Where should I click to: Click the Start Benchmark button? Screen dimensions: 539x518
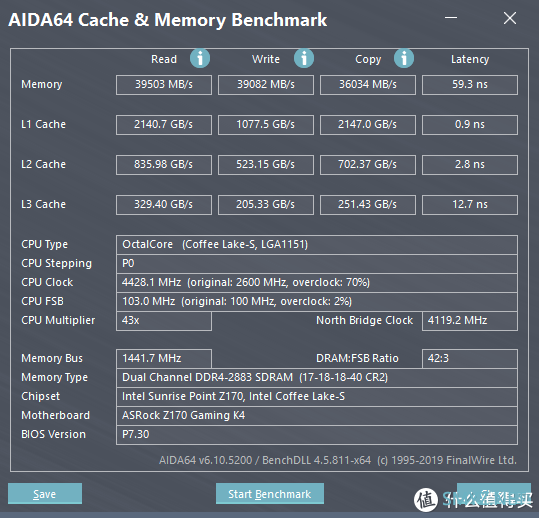[270, 494]
